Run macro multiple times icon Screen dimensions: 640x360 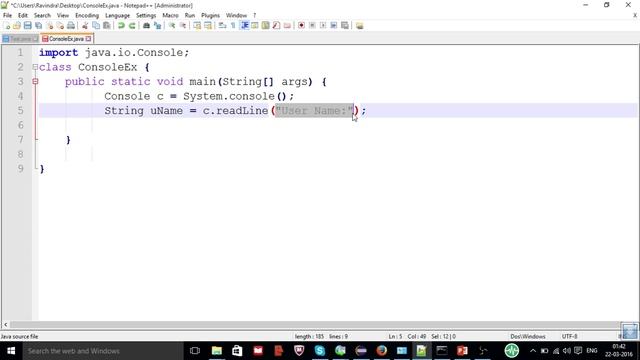[x=333, y=26]
